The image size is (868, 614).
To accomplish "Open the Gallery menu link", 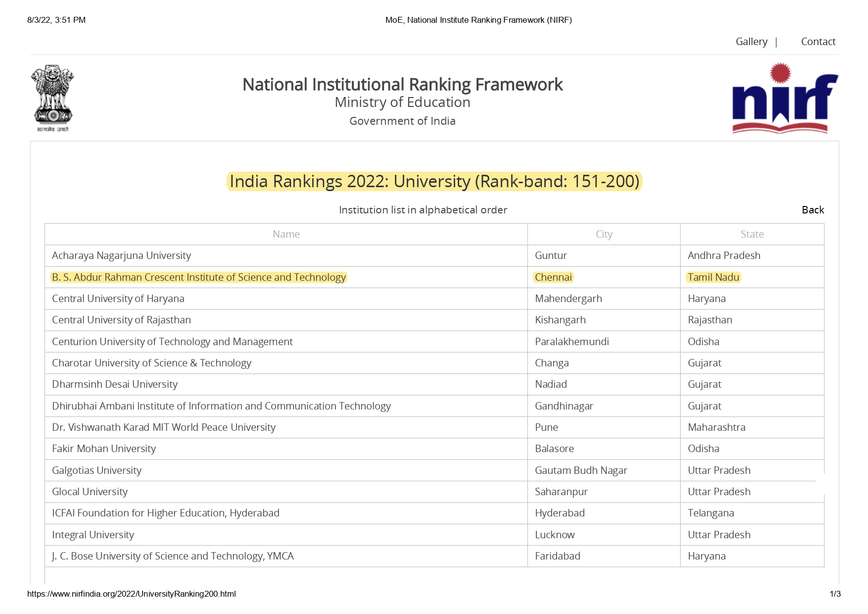I will pos(751,42).
